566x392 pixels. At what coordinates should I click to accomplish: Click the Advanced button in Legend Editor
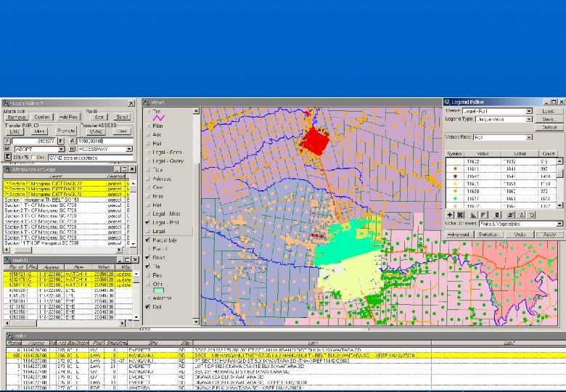[x=459, y=234]
